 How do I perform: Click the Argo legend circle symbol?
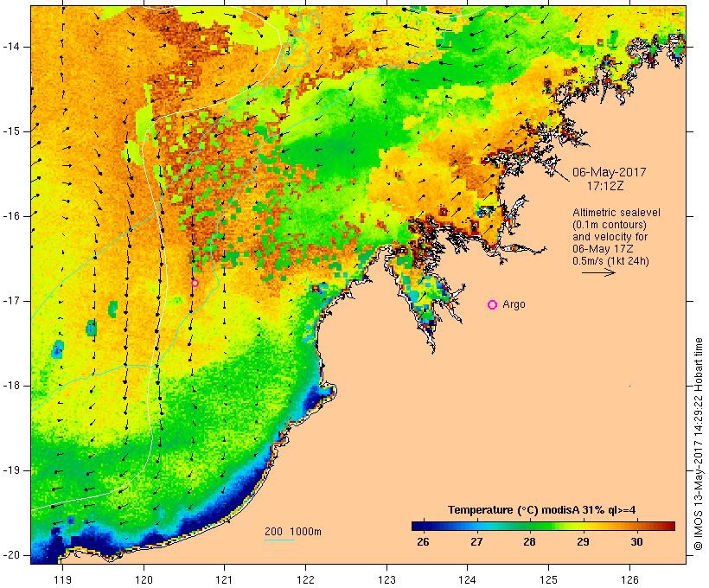493,305
